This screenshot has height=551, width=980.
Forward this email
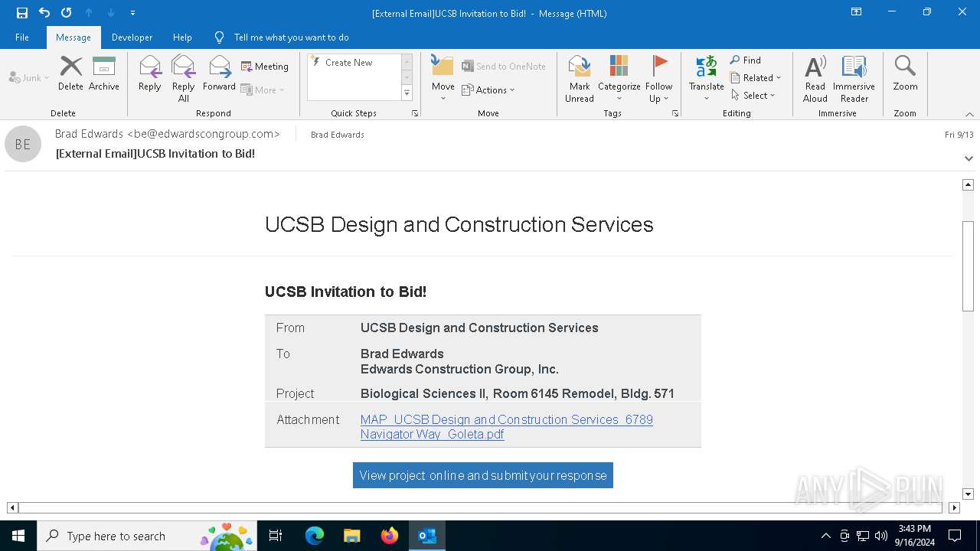tap(219, 73)
